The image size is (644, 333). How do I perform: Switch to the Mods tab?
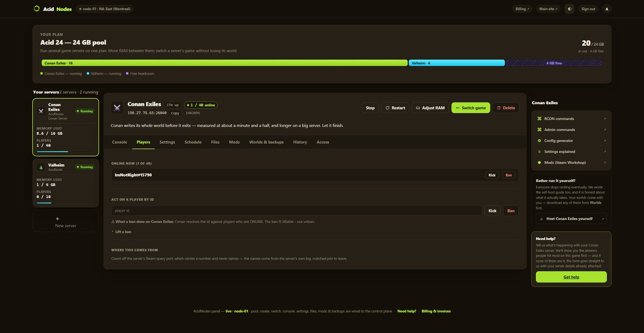234,142
